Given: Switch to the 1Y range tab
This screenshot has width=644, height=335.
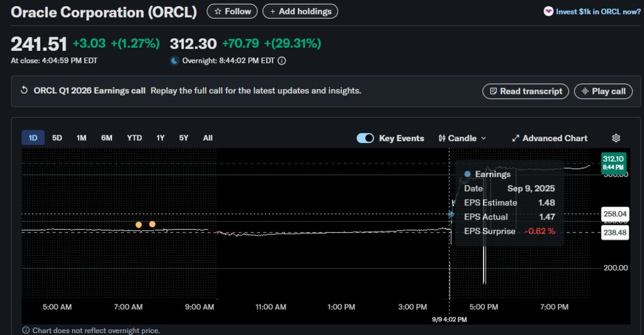Looking at the screenshot, I should (160, 138).
